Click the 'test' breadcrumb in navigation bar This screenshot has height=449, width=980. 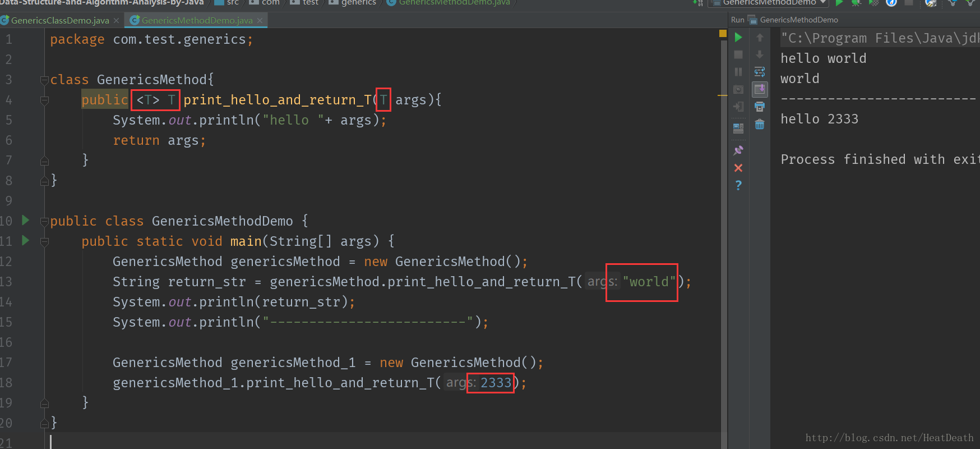(x=310, y=3)
